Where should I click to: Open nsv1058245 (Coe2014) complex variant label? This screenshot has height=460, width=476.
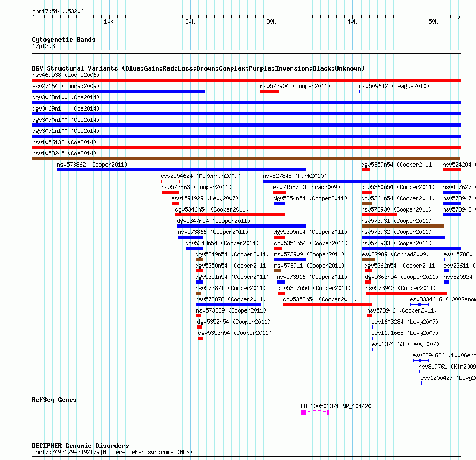pyautogui.click(x=64, y=153)
